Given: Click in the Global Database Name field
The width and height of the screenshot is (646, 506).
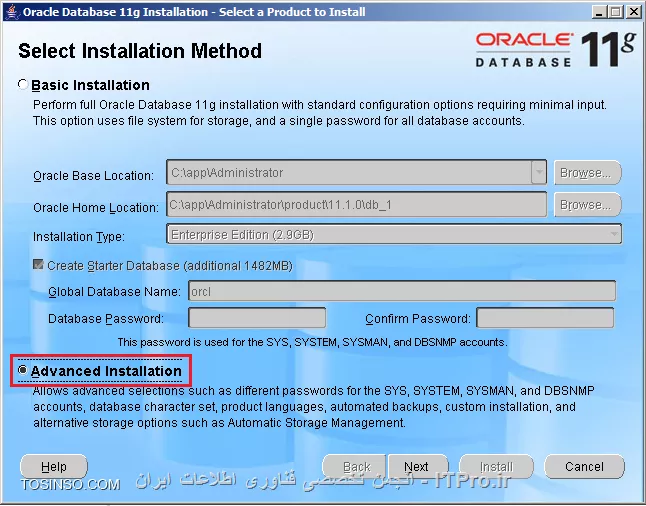Looking at the screenshot, I should pos(402,291).
